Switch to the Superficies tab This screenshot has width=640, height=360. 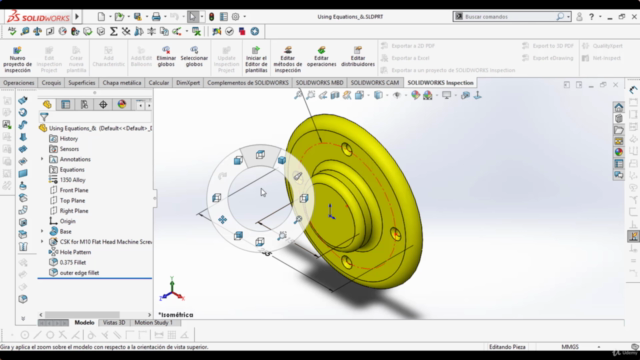(82, 82)
